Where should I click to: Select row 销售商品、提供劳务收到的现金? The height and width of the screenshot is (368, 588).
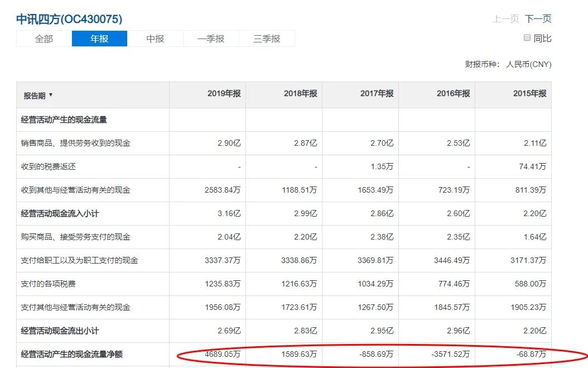[284, 143]
